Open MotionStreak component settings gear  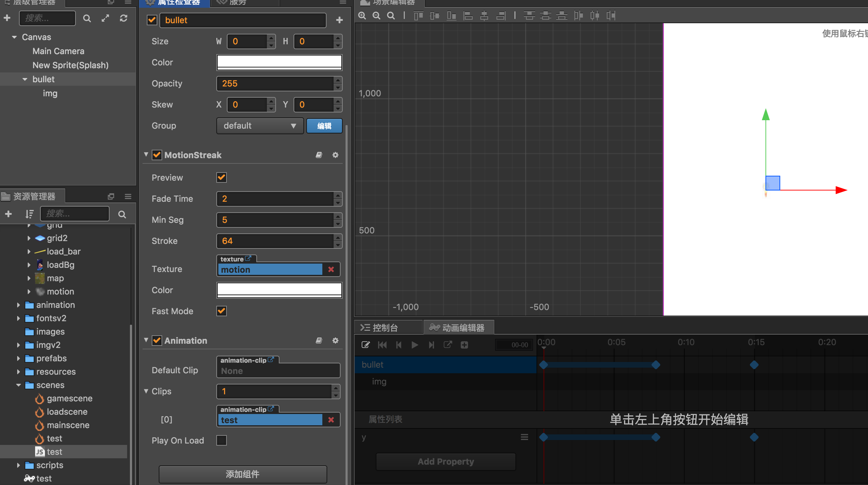335,155
